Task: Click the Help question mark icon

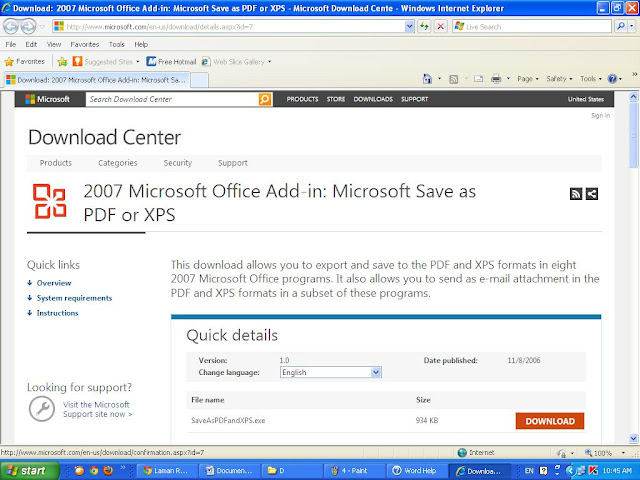Action: tap(612, 79)
